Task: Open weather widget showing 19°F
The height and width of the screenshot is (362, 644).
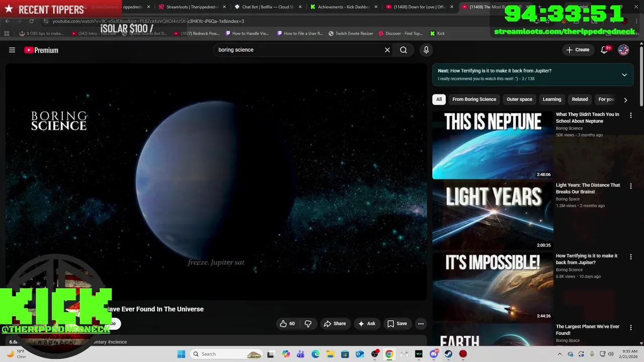Action: (16, 354)
